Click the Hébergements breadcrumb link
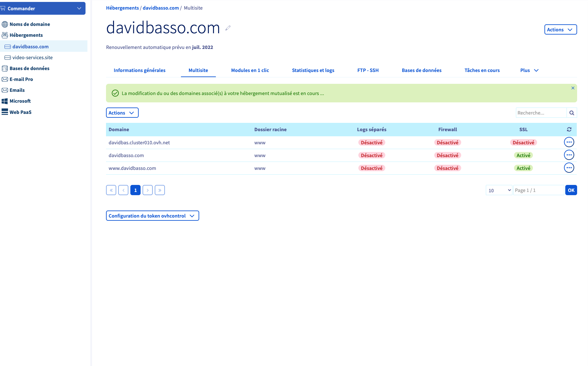 pos(122,8)
